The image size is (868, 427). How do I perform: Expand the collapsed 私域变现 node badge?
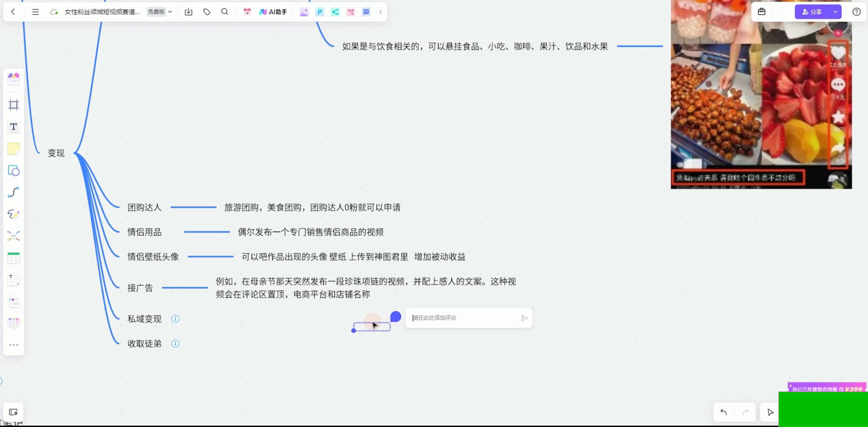[175, 319]
